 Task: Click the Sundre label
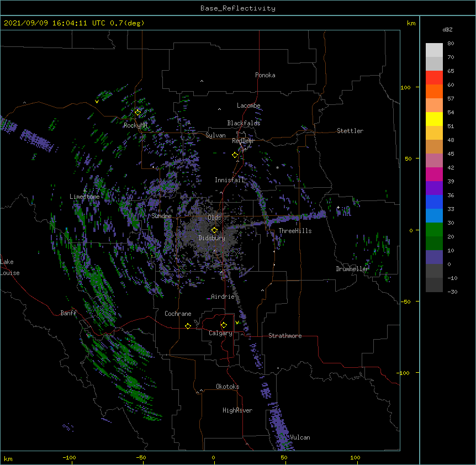(161, 216)
